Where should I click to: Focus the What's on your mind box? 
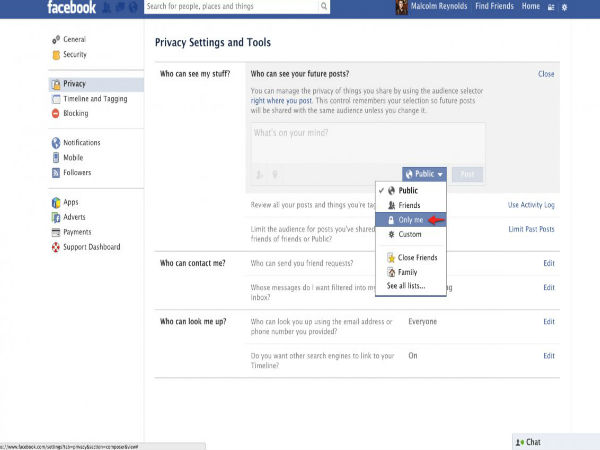(368, 143)
